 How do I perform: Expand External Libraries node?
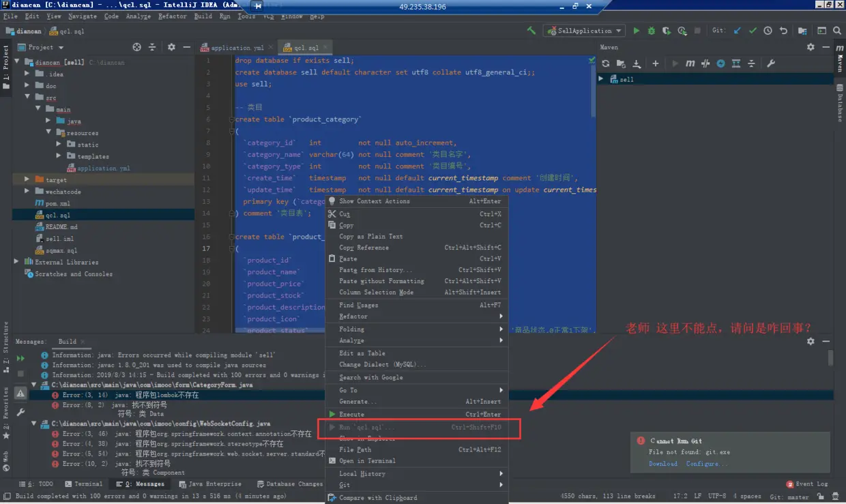(x=16, y=262)
